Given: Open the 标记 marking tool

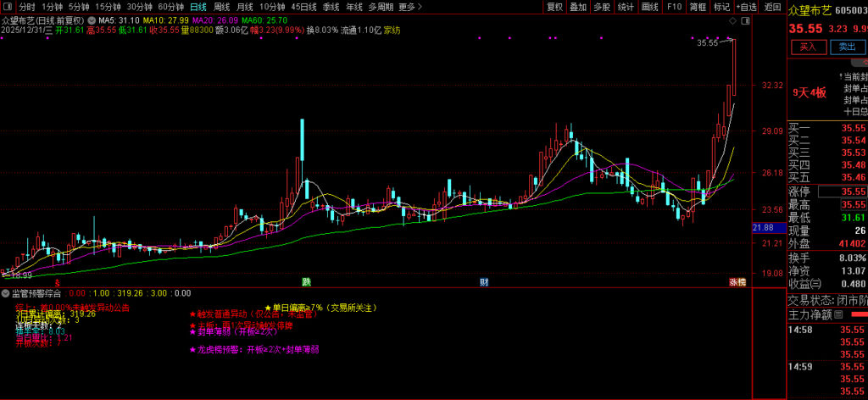Looking at the screenshot, I should click(721, 7).
